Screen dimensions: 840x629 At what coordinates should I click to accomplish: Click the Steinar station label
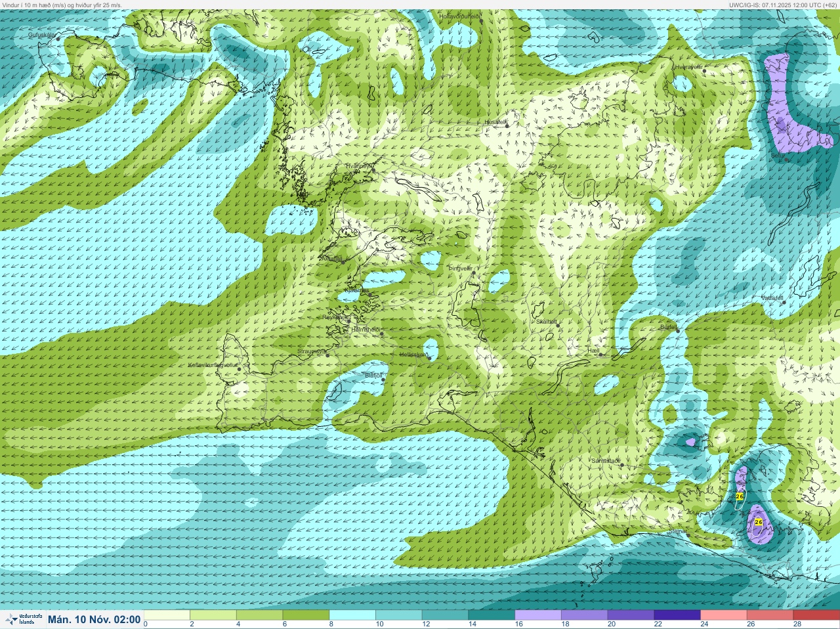point(678,531)
